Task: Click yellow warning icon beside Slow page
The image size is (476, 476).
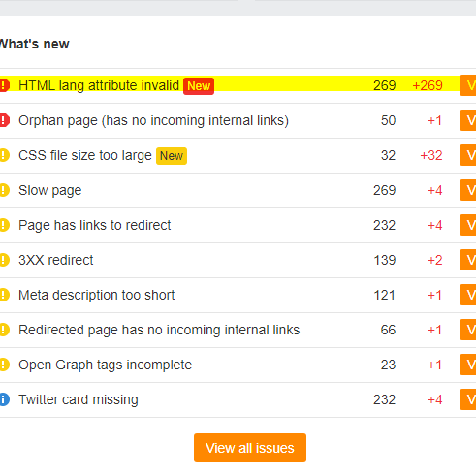Action: pyautogui.click(x=4, y=190)
